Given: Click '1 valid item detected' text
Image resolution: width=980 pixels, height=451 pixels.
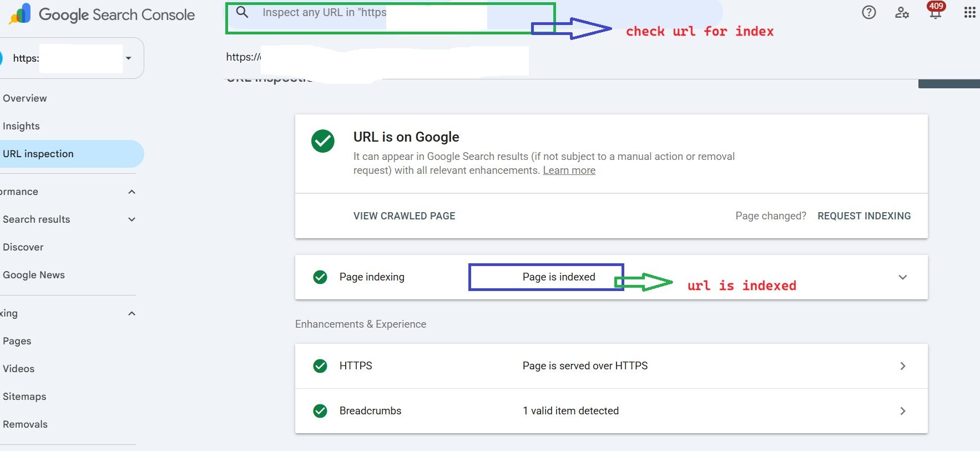Looking at the screenshot, I should pyautogui.click(x=570, y=410).
